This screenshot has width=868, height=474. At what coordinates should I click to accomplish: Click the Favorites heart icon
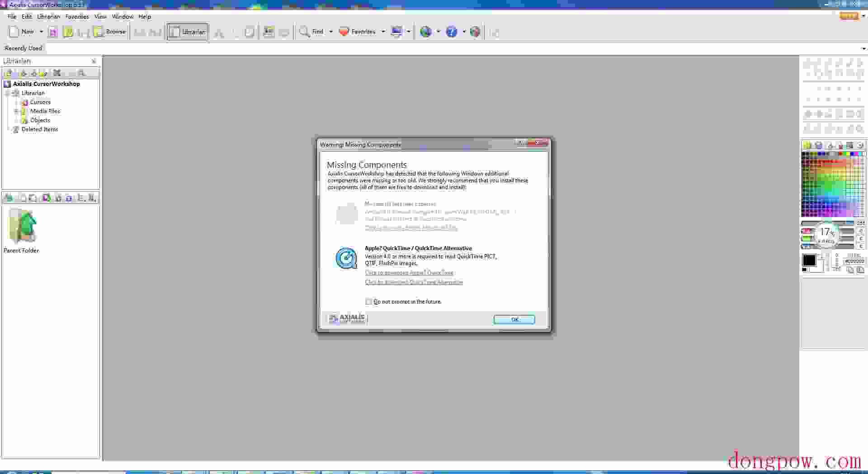click(x=344, y=32)
